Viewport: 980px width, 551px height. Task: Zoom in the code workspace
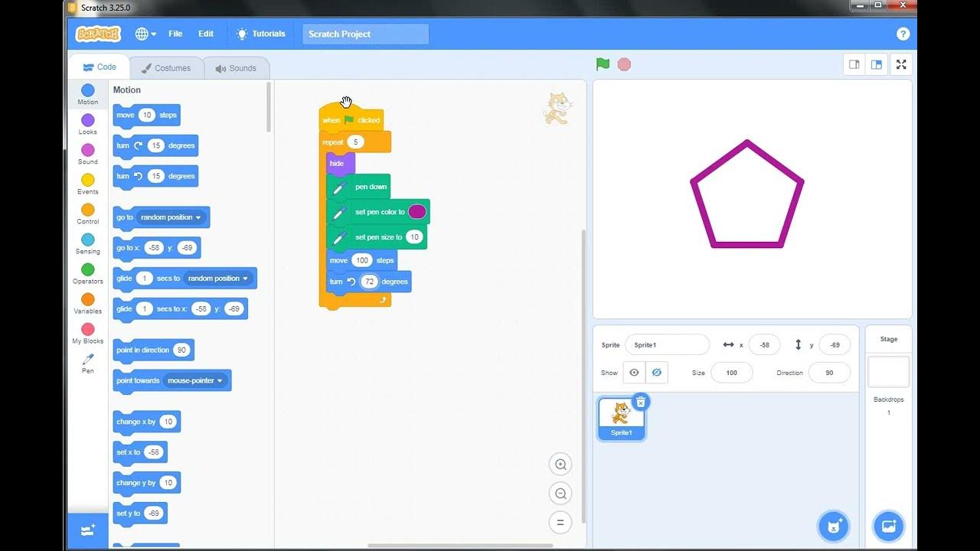click(560, 465)
